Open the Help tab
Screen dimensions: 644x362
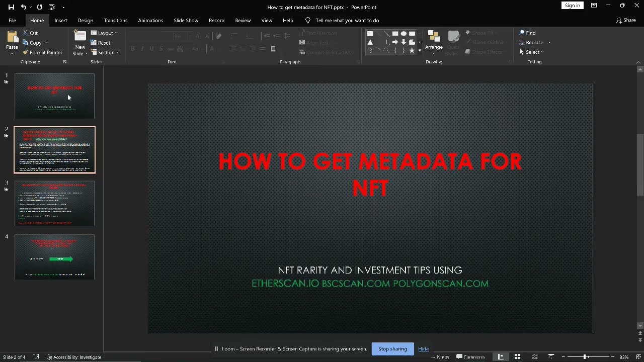tap(288, 21)
